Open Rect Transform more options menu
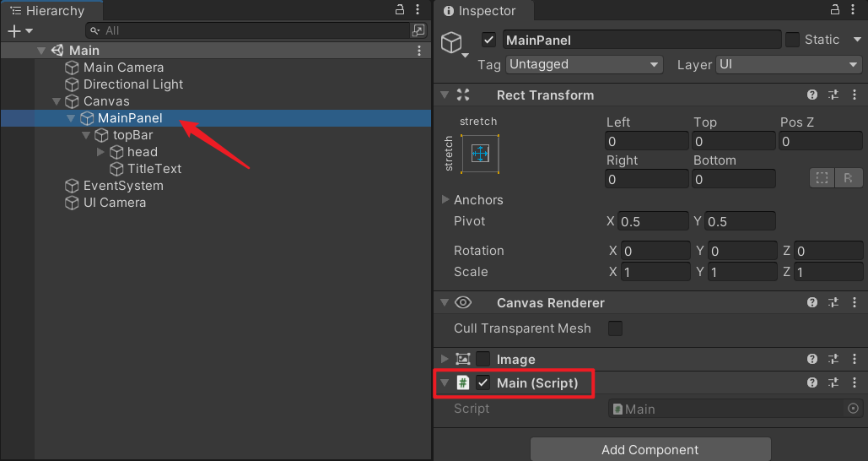Screen dimensions: 868x461 tap(855, 95)
